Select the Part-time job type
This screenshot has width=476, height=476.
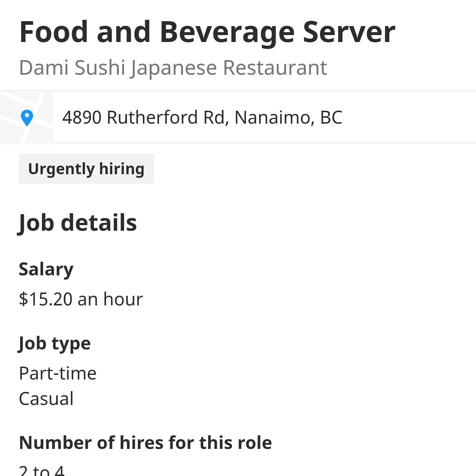(x=58, y=373)
